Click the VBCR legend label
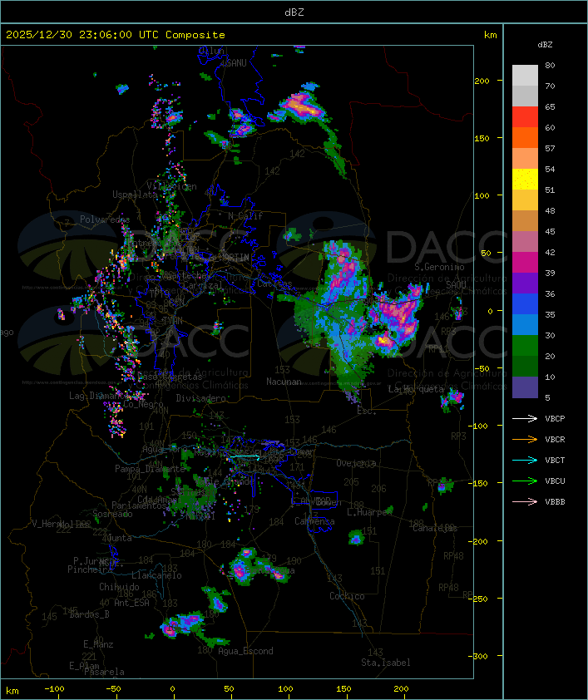 (x=555, y=439)
